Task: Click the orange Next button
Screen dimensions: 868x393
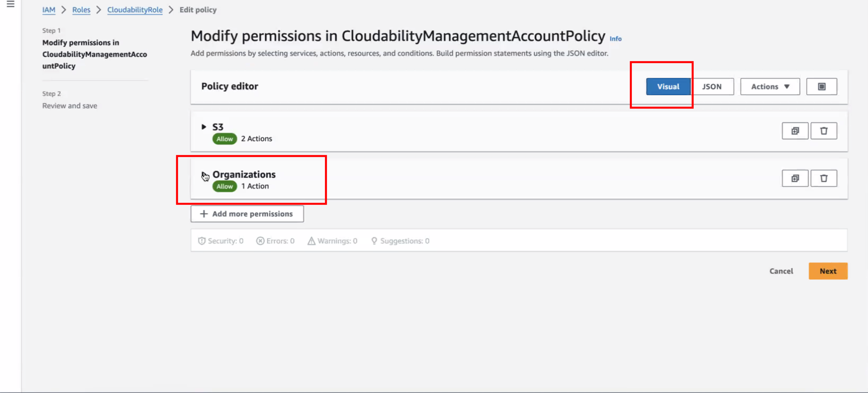Action: pos(828,271)
